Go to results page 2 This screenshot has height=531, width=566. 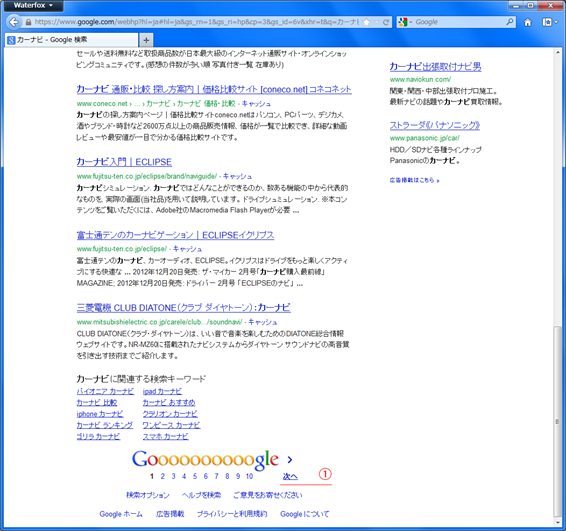pos(162,476)
